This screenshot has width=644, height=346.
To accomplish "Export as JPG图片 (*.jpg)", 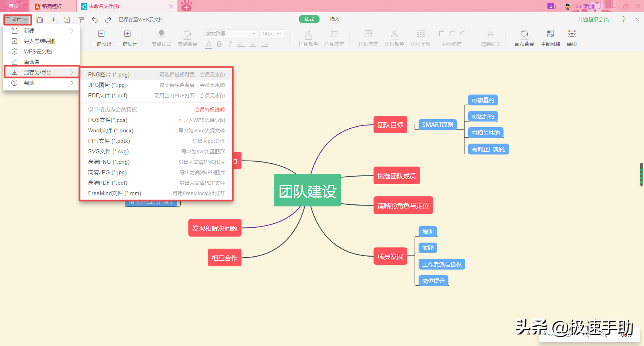I will pos(157,85).
